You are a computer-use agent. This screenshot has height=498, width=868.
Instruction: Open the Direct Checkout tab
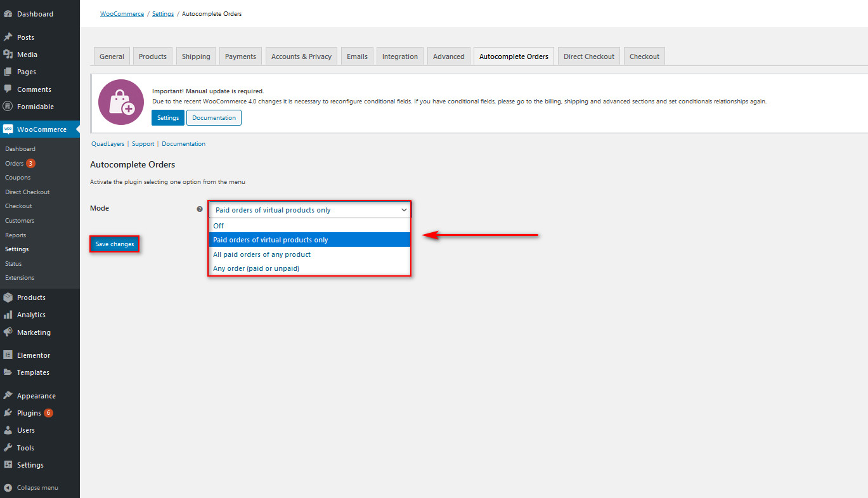(589, 56)
